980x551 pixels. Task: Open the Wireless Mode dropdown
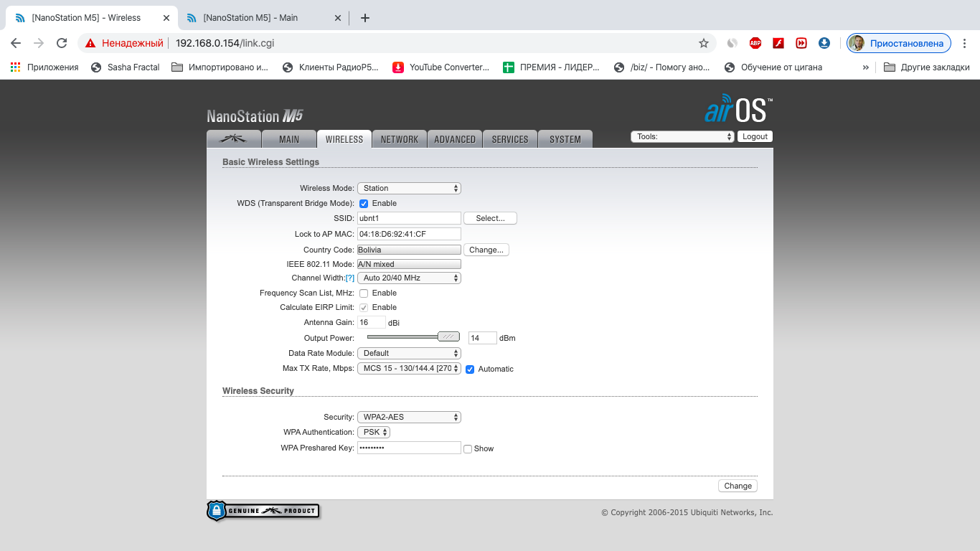(x=409, y=188)
